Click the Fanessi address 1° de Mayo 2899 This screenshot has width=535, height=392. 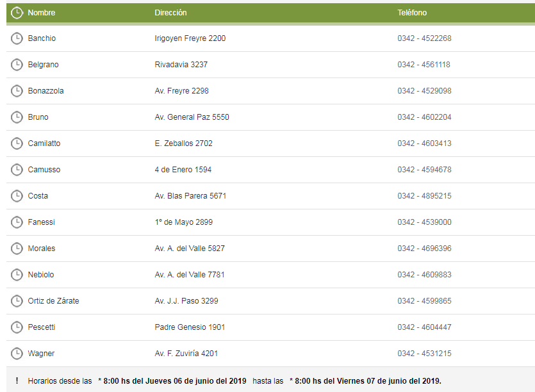(x=184, y=222)
